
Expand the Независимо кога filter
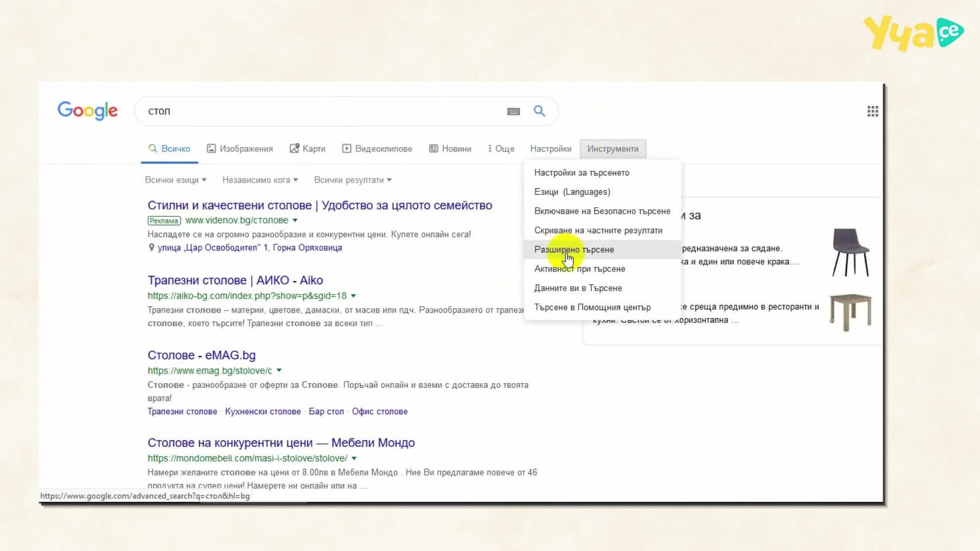tap(260, 180)
